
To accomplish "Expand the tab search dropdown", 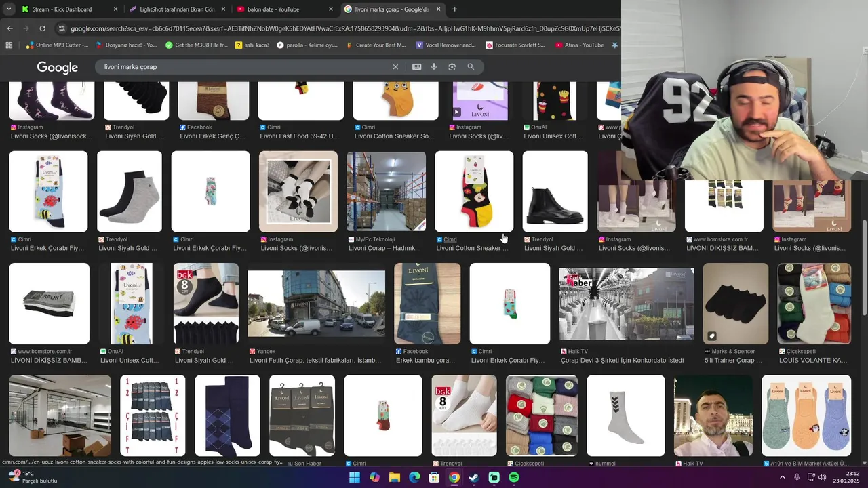I will (x=8, y=9).
